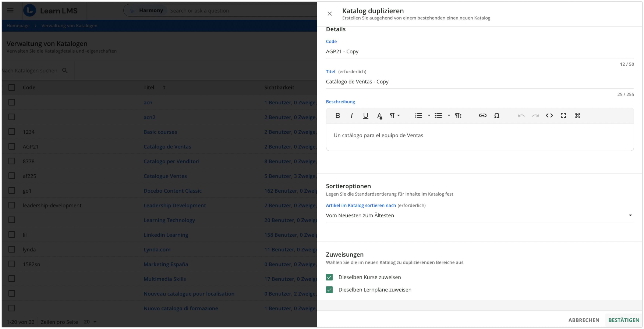The image size is (644, 329).
Task: Select the AGP21 catalog row checkbox
Action: (x=12, y=146)
